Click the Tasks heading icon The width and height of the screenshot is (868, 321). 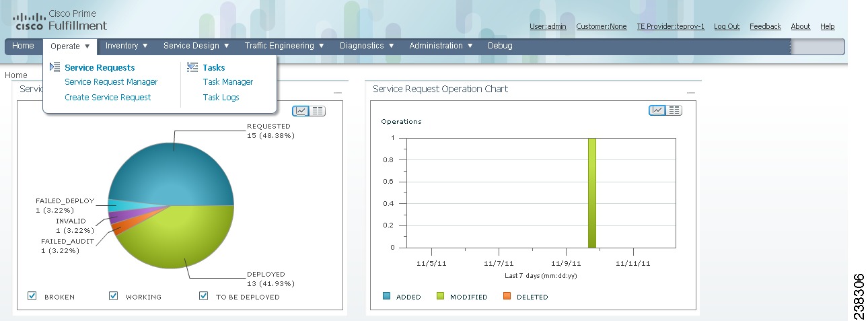point(192,67)
